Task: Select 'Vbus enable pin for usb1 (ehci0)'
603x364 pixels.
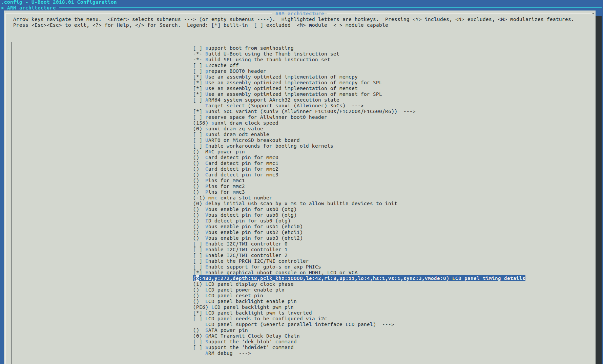Action: (x=248, y=227)
